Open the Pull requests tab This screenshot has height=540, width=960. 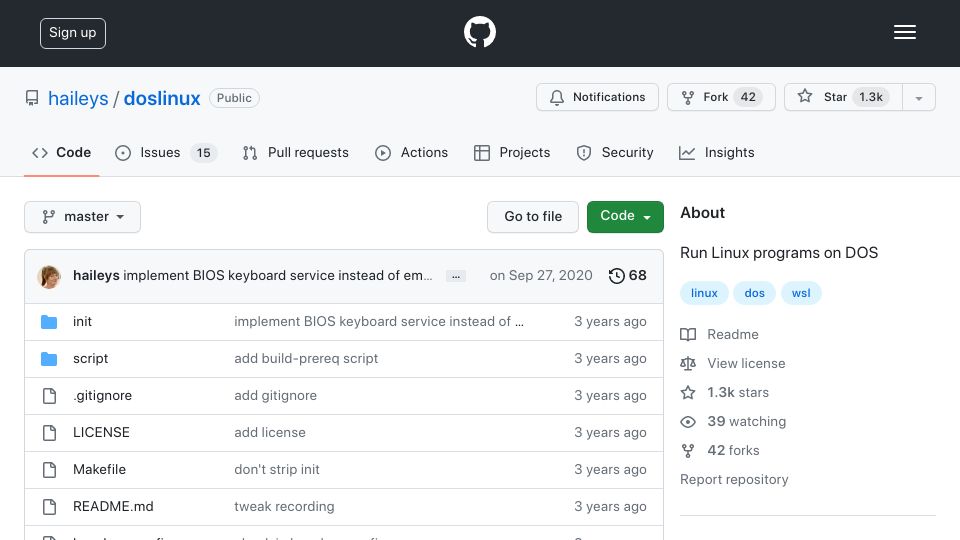[295, 152]
